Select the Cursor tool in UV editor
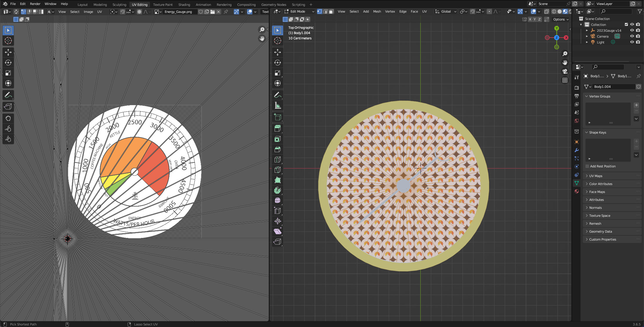 [x=8, y=41]
